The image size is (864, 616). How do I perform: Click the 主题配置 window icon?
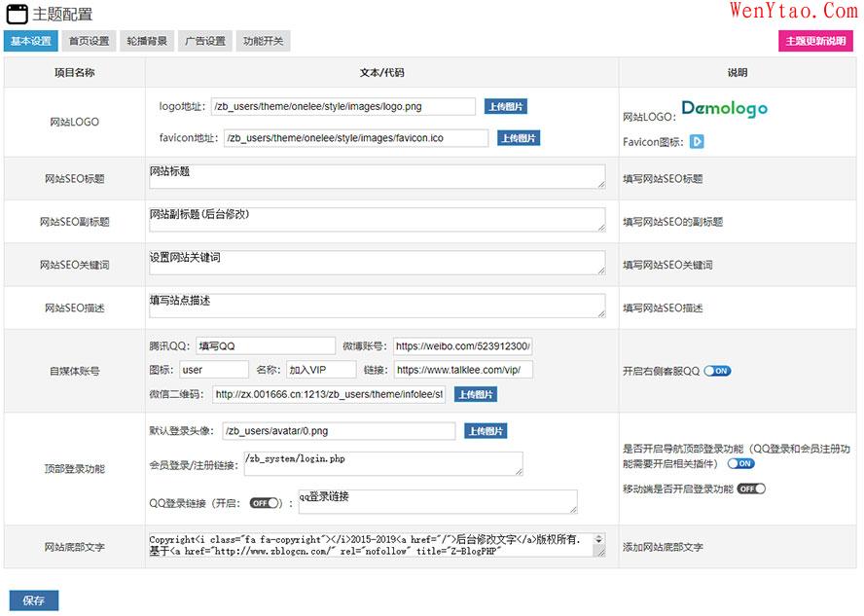click(x=17, y=14)
